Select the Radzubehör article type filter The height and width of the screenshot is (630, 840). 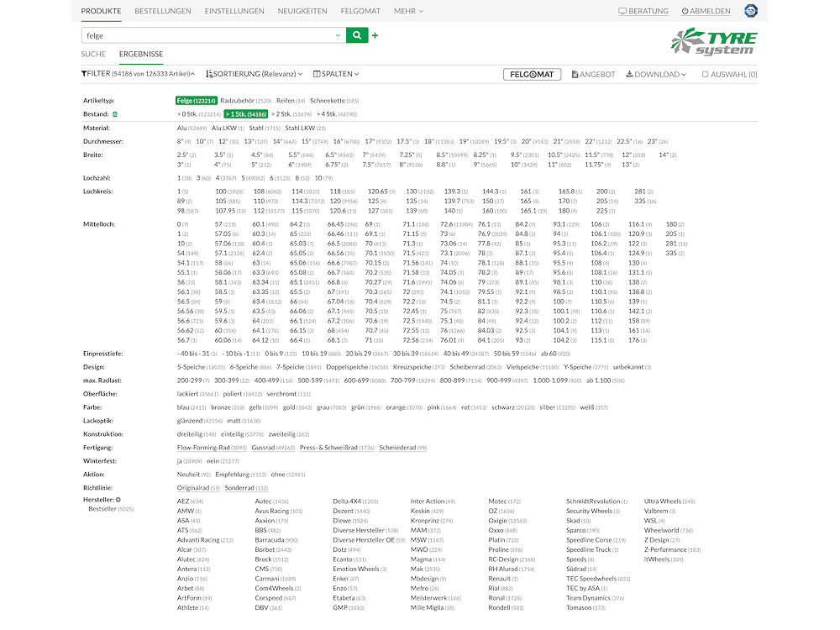(x=246, y=101)
